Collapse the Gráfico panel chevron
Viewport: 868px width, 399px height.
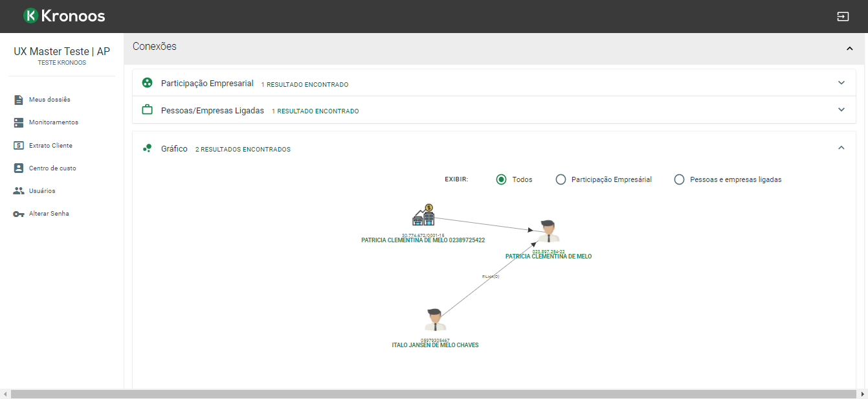click(841, 148)
